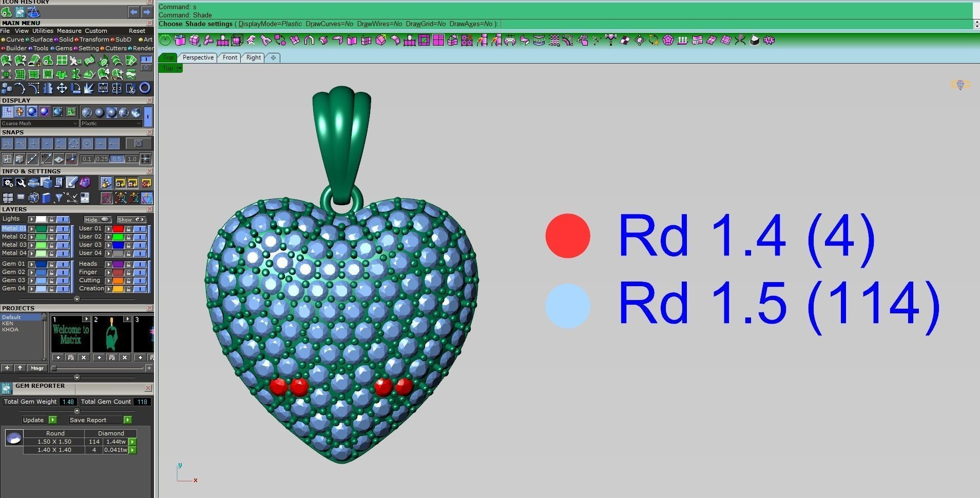Select the 0.25 snap spacing option
Viewport: 980px width, 498px height.
(x=102, y=159)
